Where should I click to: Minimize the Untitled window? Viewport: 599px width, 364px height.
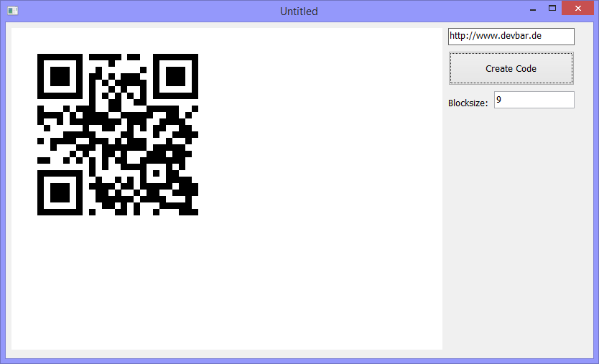point(533,9)
